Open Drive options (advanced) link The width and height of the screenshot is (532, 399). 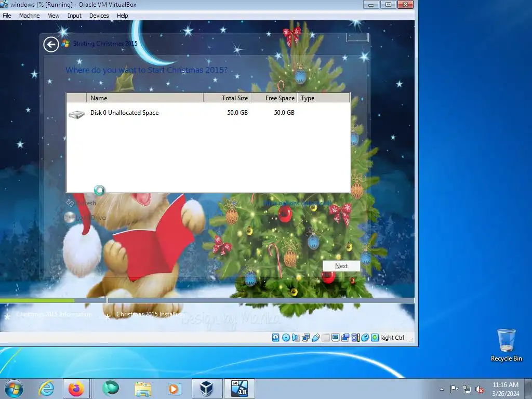coord(297,203)
